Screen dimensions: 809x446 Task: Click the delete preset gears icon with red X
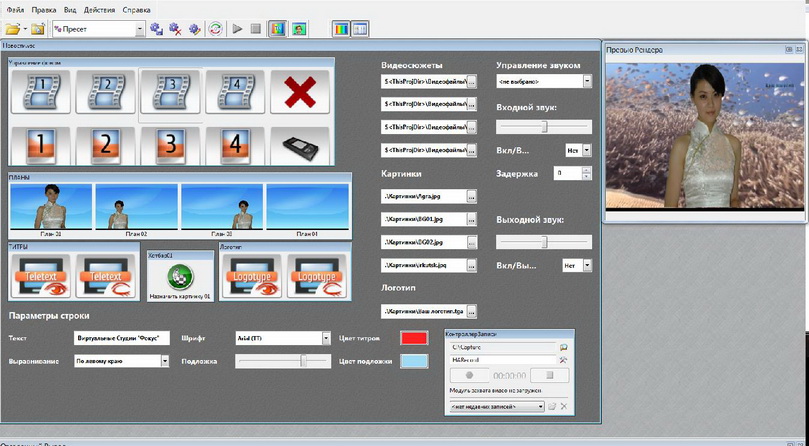(x=175, y=29)
